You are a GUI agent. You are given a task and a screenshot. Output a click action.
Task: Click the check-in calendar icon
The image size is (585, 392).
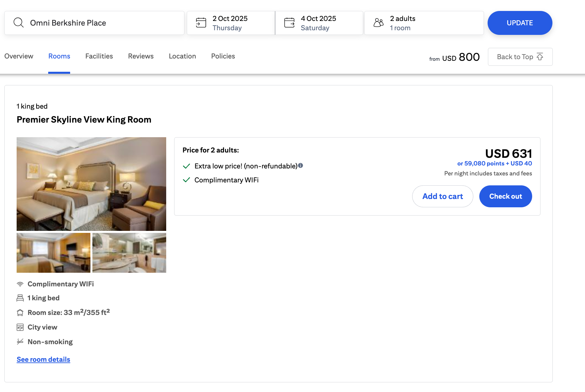click(x=201, y=23)
